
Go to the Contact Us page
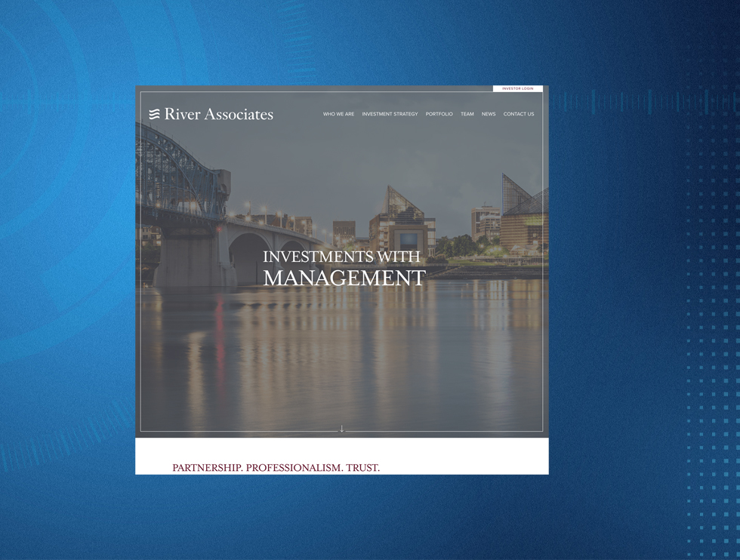pos(519,114)
